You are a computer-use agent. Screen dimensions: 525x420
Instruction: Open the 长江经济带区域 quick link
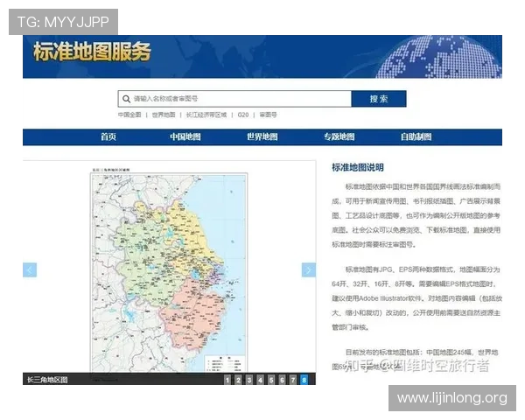(x=206, y=115)
